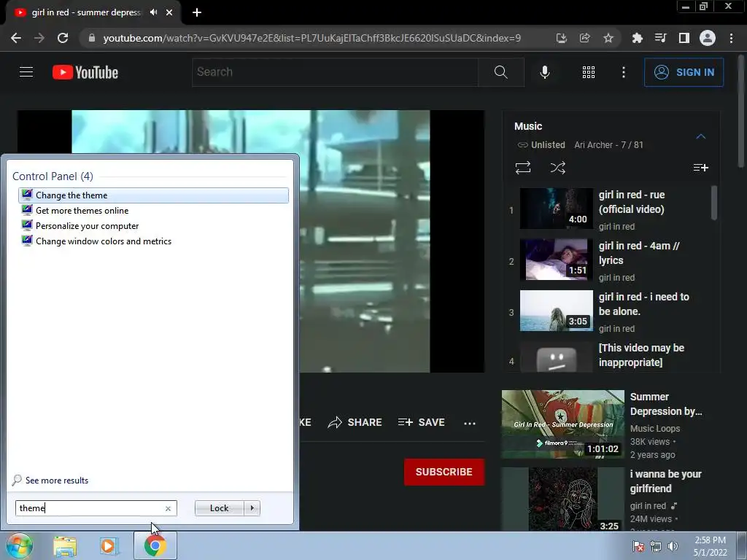The height and width of the screenshot is (560, 747).
Task: Toggle playlist loop
Action: (522, 168)
